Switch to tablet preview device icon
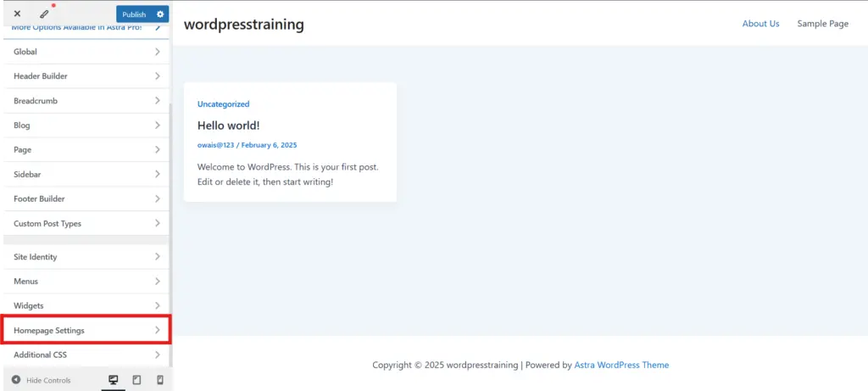 coord(136,380)
